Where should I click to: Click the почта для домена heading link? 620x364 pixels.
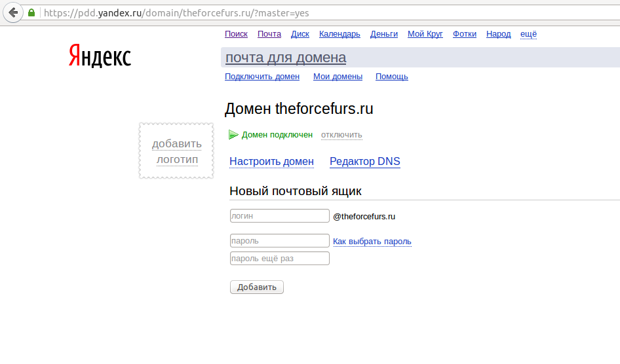coord(285,58)
